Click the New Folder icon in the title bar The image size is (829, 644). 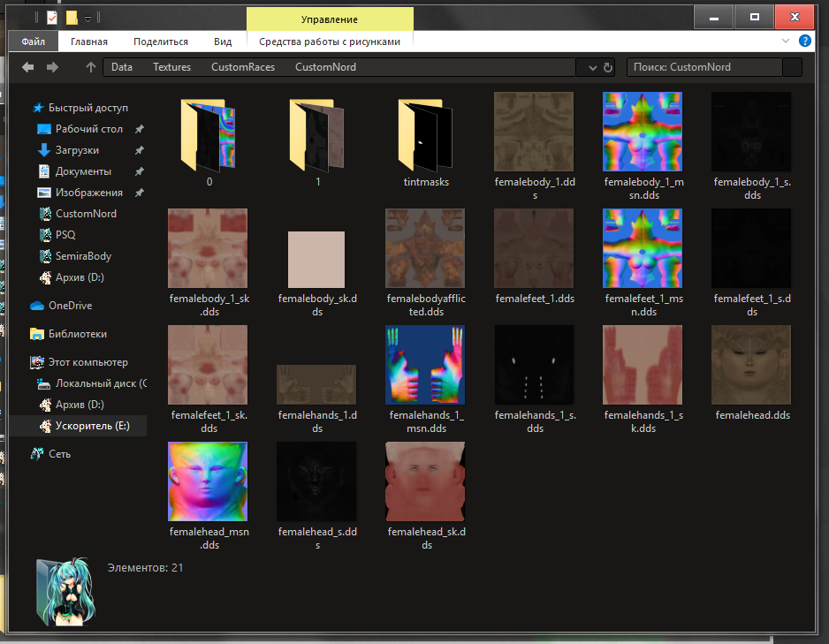(72, 17)
